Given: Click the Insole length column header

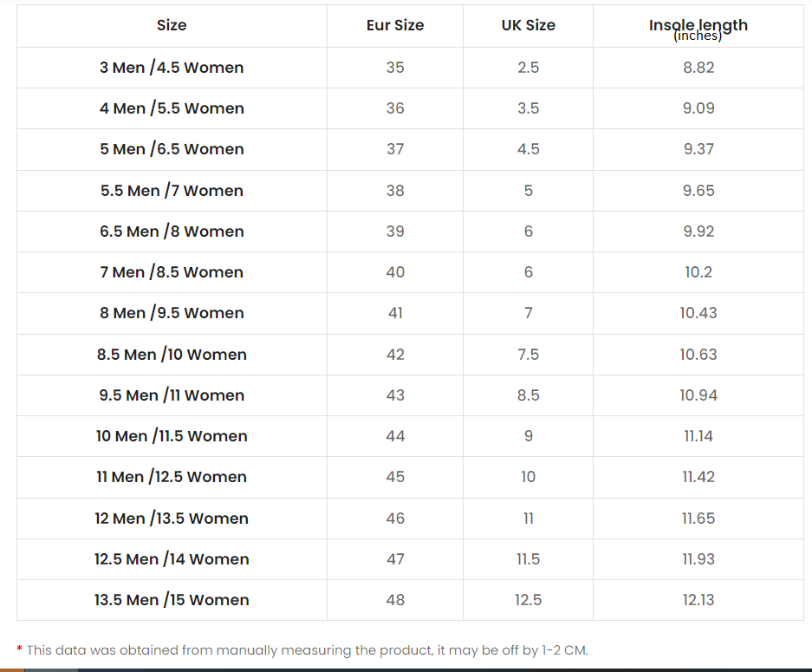Looking at the screenshot, I should click(698, 26).
